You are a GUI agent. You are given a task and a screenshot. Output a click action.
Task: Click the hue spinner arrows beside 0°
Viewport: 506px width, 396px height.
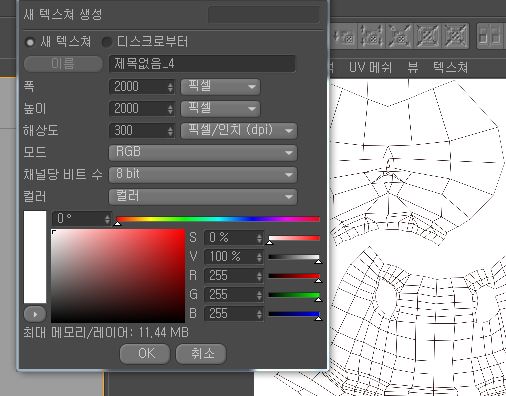[x=107, y=219]
